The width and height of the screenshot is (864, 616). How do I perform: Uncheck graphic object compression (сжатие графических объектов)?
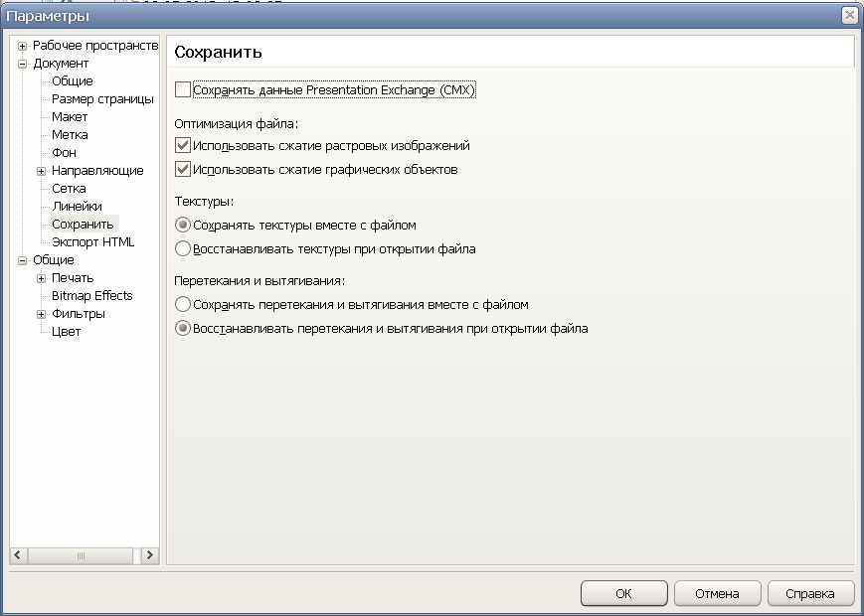pos(183,169)
